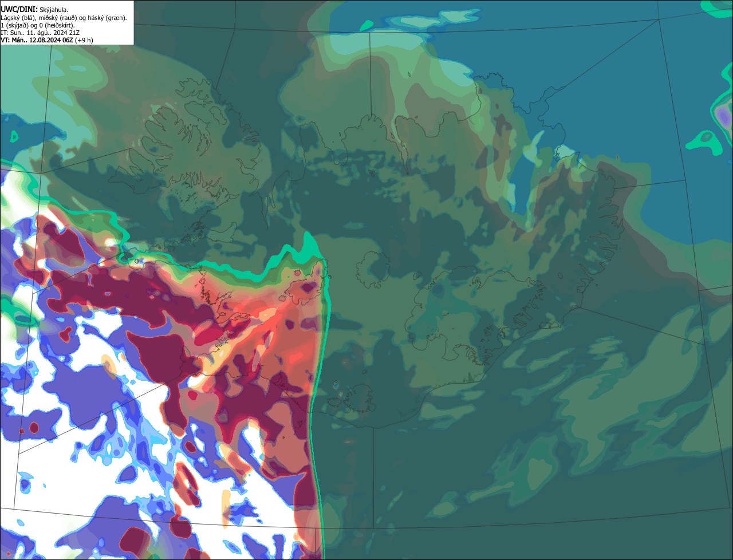Click the text "1 (skýjað) og 0 (heiðskírt)."
Viewport: 733px width, 560px height.
pyautogui.click(x=38, y=25)
